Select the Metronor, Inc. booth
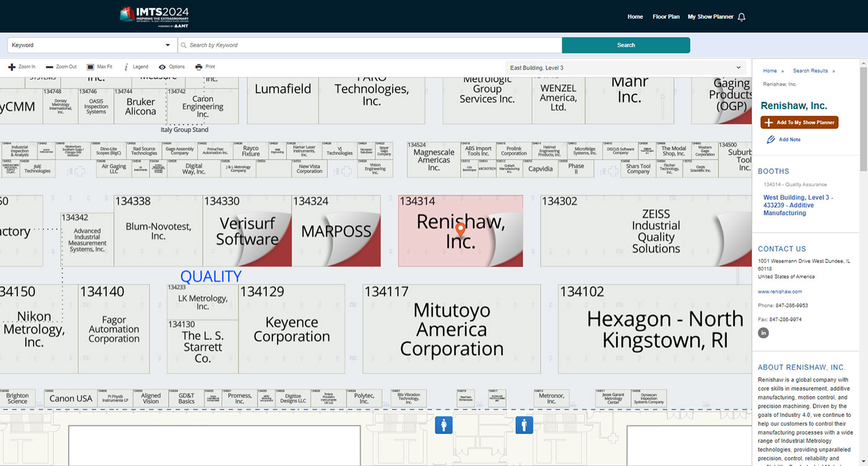This screenshot has height=466, width=868. click(551, 398)
